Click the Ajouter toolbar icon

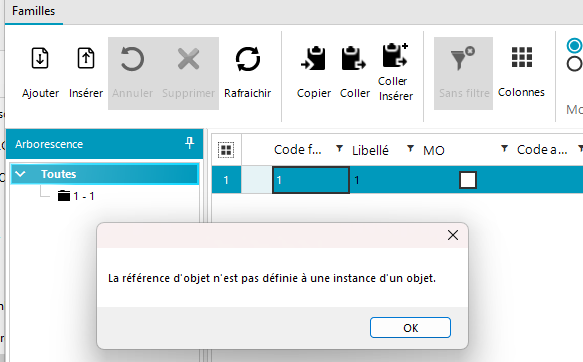[x=40, y=58]
